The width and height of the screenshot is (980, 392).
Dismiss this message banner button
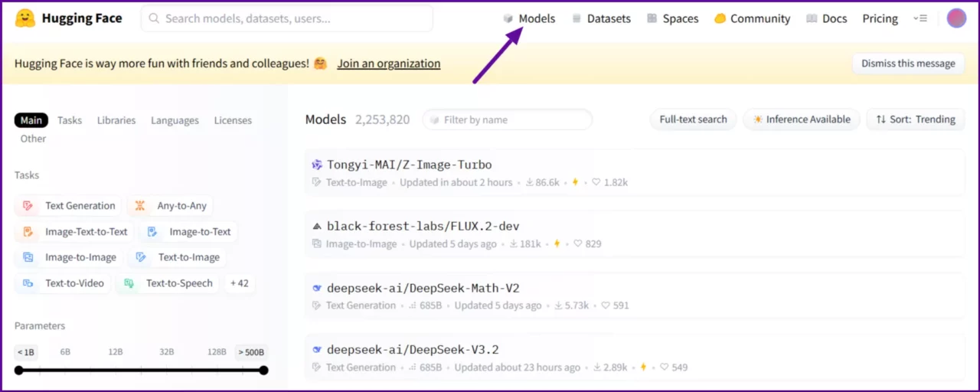click(x=908, y=64)
